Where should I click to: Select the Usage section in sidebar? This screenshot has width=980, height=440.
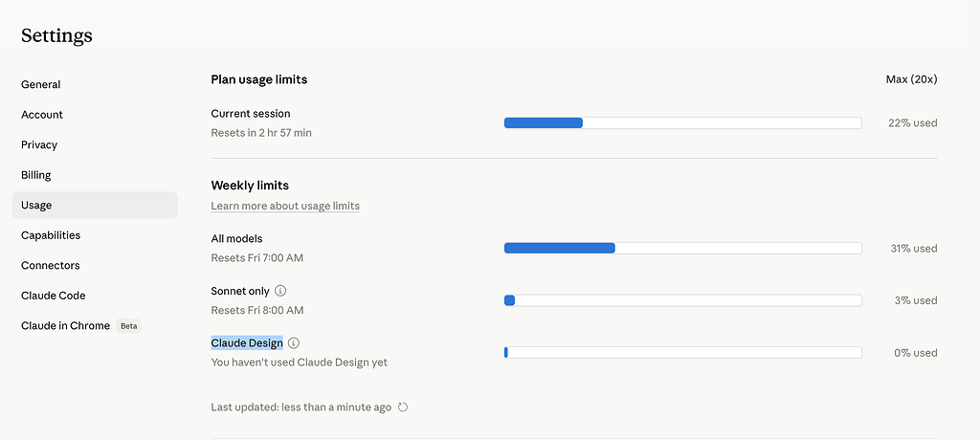(95, 205)
